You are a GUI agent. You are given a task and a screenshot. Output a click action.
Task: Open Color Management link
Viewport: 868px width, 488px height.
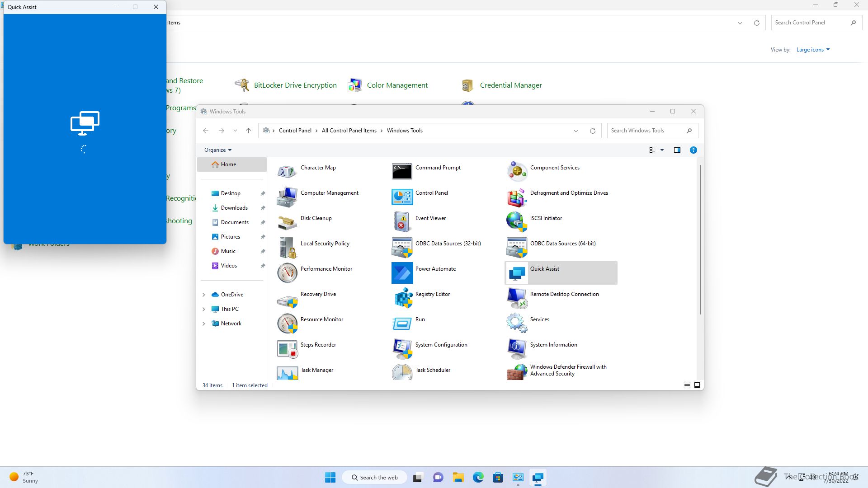tap(397, 85)
